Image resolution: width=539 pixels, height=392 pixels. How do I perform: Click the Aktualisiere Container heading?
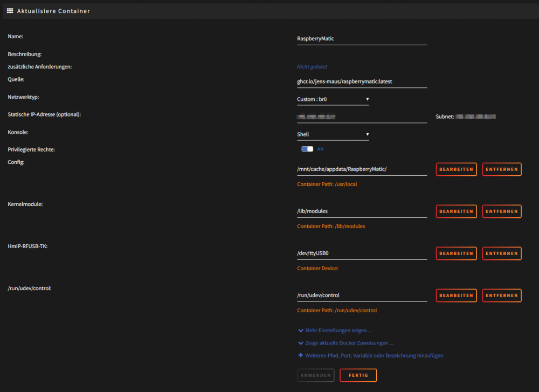point(53,11)
